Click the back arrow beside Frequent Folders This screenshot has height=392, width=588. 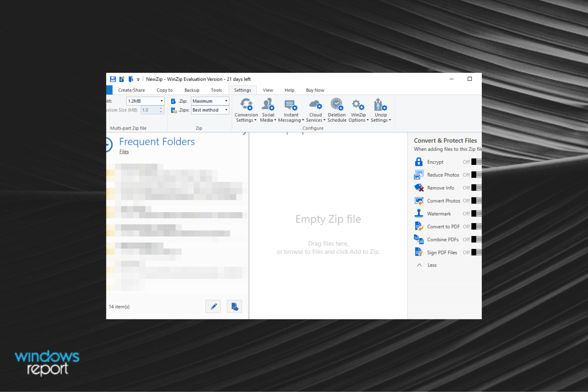tap(109, 145)
